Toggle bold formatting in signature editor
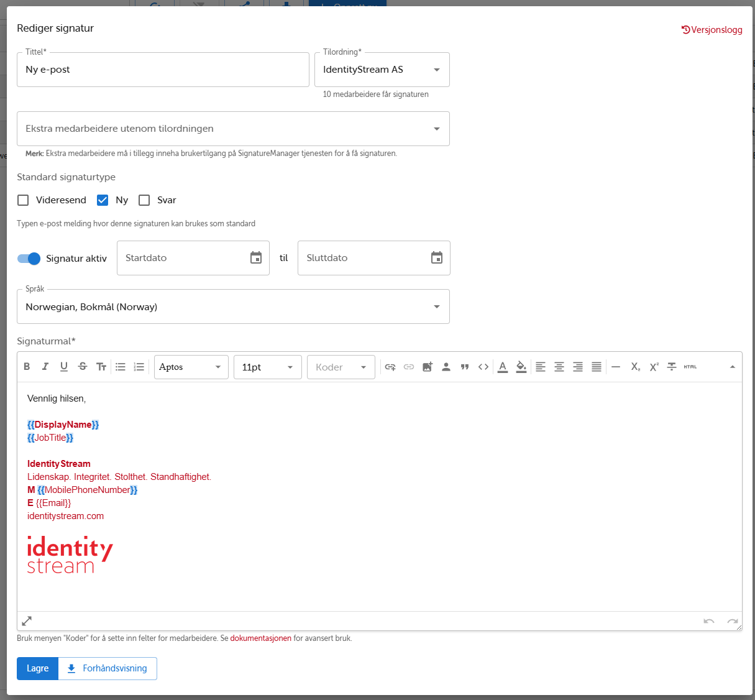Image resolution: width=755 pixels, height=700 pixels. [27, 367]
